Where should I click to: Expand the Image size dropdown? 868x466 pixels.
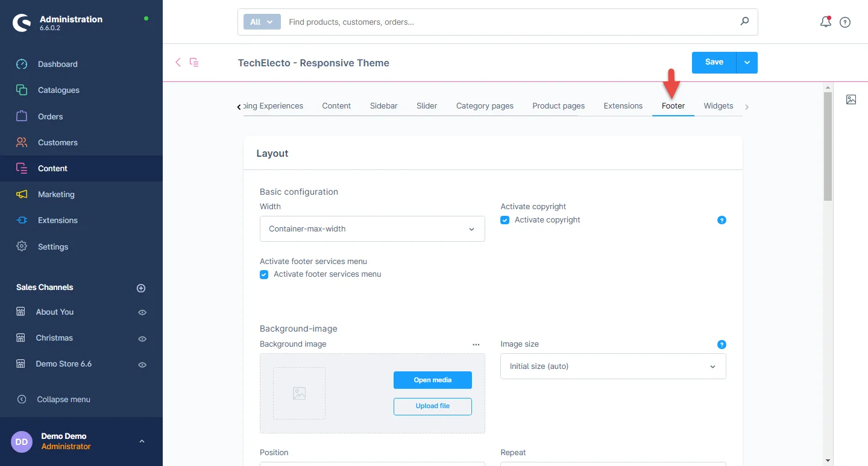point(612,367)
